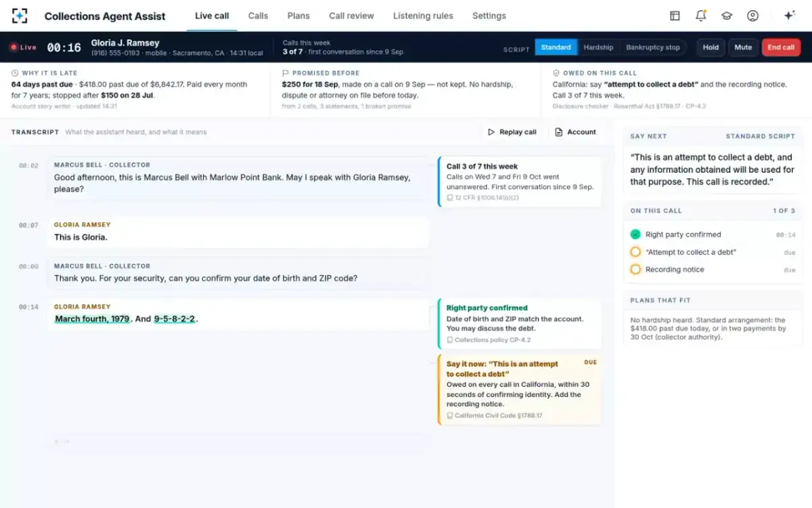Image resolution: width=812 pixels, height=508 pixels.
Task: Click the Say next script quote box
Action: coord(713,169)
